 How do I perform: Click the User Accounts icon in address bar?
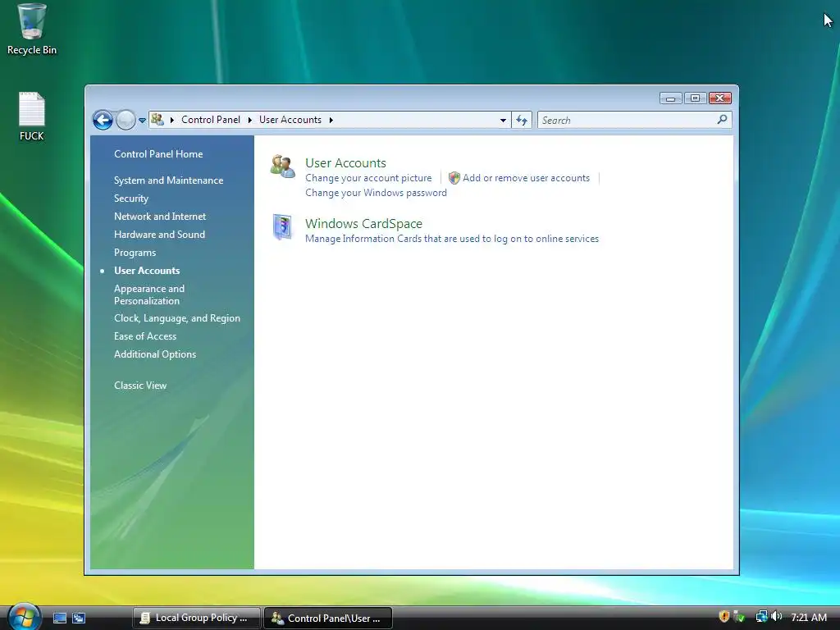(157, 120)
